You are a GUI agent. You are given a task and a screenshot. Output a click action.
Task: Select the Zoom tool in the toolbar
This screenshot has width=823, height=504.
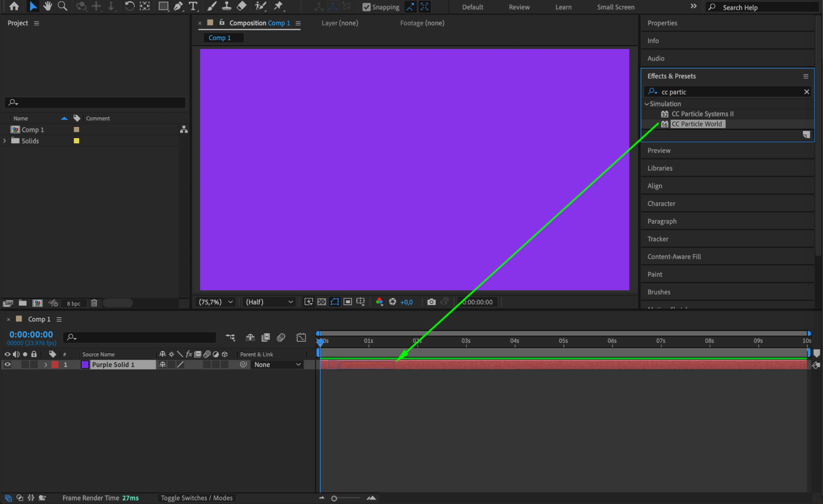pyautogui.click(x=63, y=6)
